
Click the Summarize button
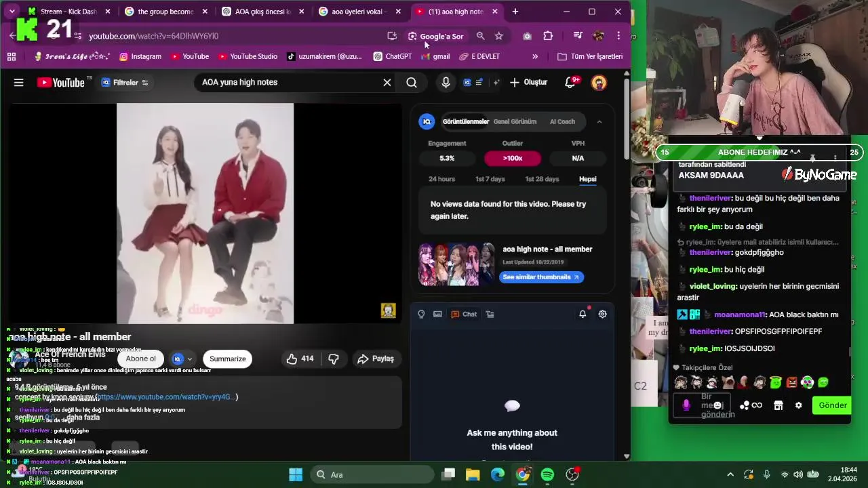tap(228, 359)
